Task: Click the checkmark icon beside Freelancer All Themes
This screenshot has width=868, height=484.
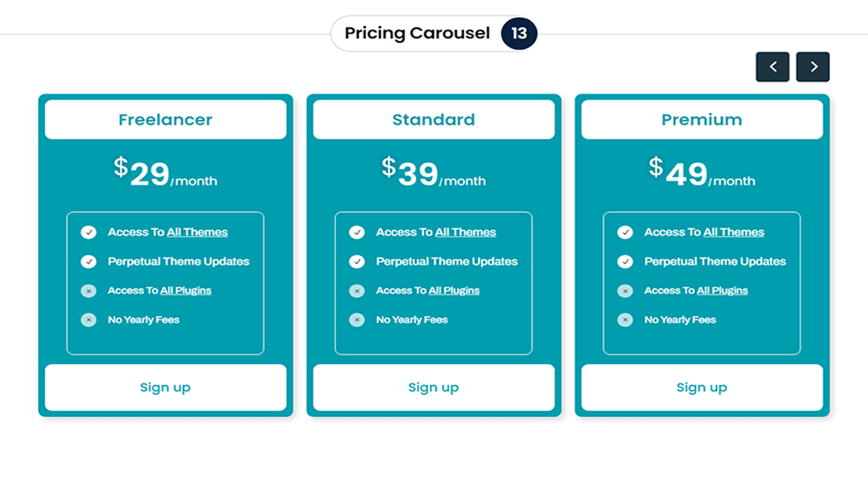Action: 89,233
